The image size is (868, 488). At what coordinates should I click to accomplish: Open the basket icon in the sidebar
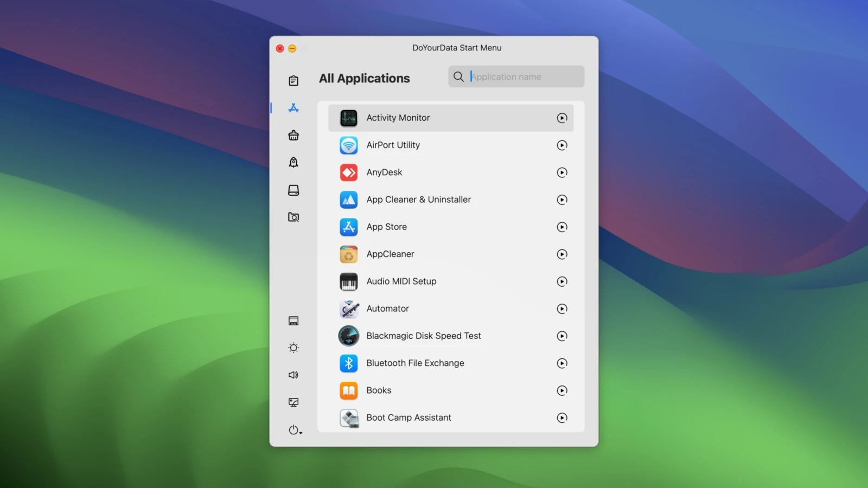point(293,136)
